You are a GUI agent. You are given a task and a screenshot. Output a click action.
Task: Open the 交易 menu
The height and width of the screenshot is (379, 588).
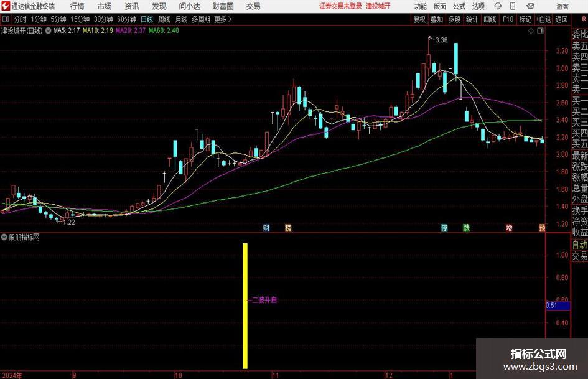[253, 6]
